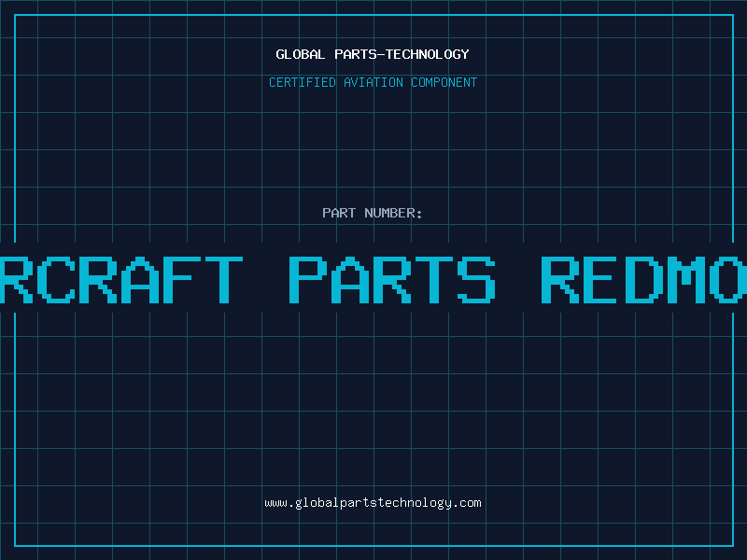
Task: Click the word AVIATION in subtitle
Action: pos(373,82)
